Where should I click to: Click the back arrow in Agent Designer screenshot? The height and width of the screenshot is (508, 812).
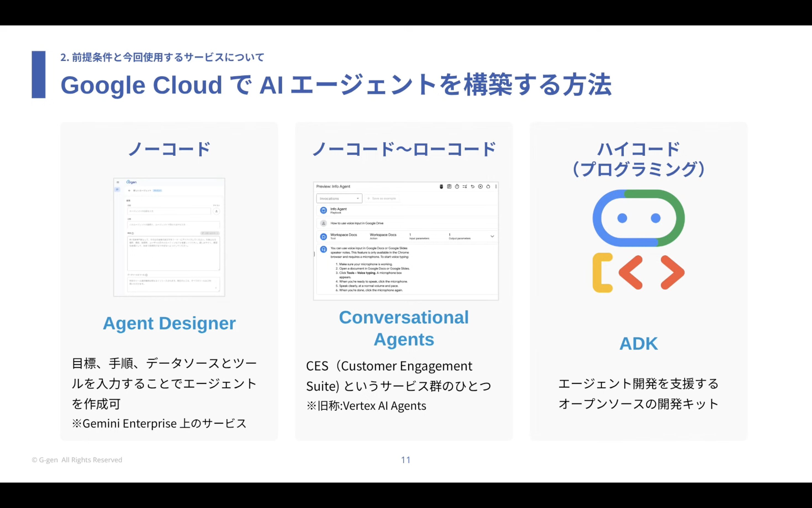(129, 190)
